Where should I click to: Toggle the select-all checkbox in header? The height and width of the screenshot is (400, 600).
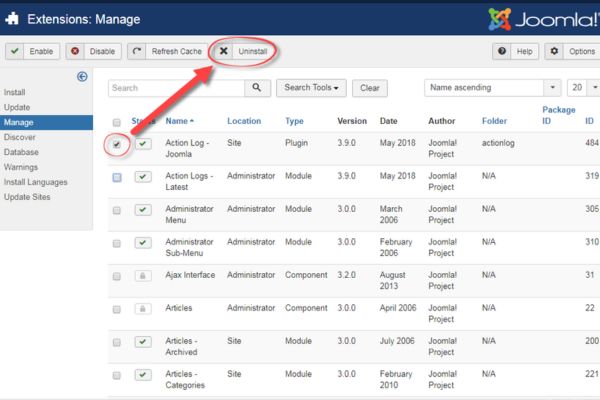point(117,122)
